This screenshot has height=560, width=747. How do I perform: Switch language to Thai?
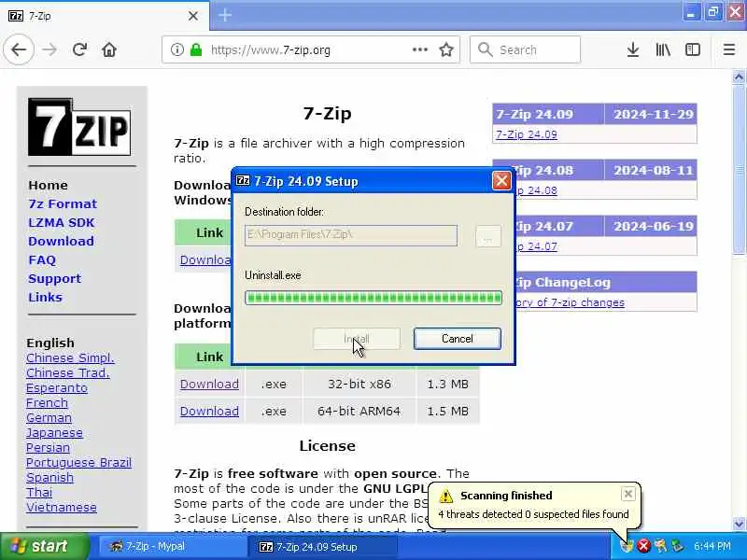pyautogui.click(x=39, y=493)
